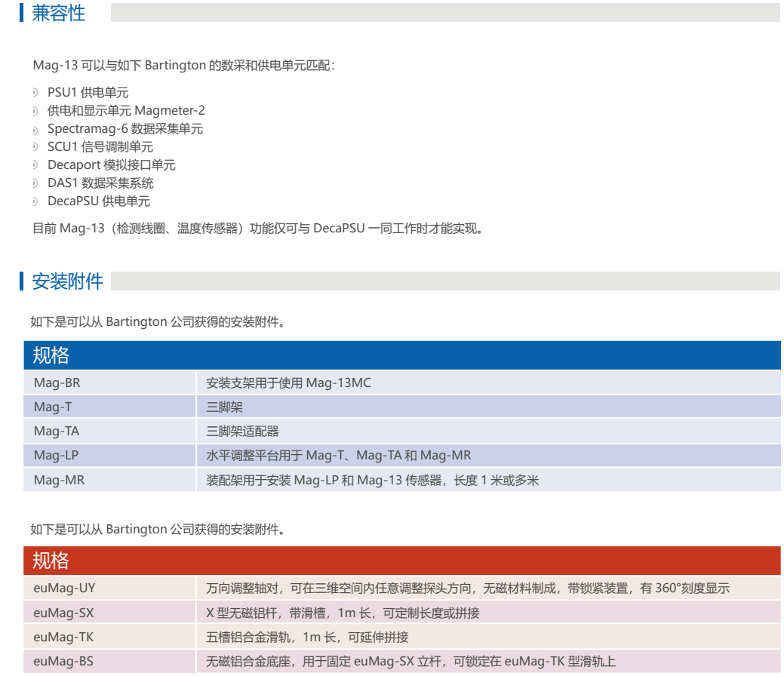Select the Mag-LP table cell
784x676 pixels.
point(109,456)
